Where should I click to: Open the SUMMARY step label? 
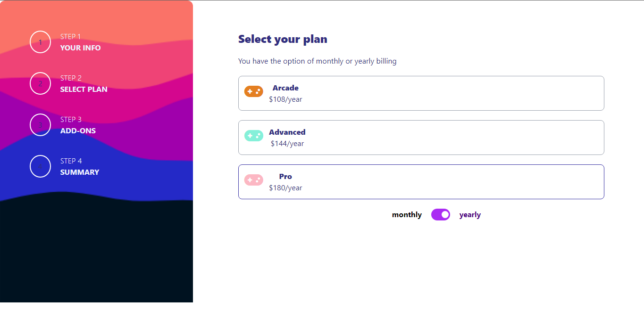80,172
